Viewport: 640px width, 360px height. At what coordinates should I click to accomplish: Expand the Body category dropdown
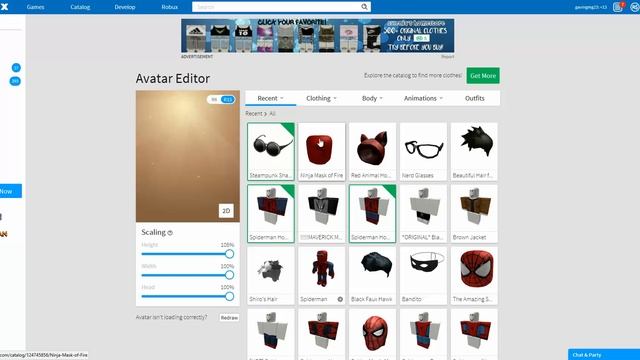pyautogui.click(x=372, y=98)
